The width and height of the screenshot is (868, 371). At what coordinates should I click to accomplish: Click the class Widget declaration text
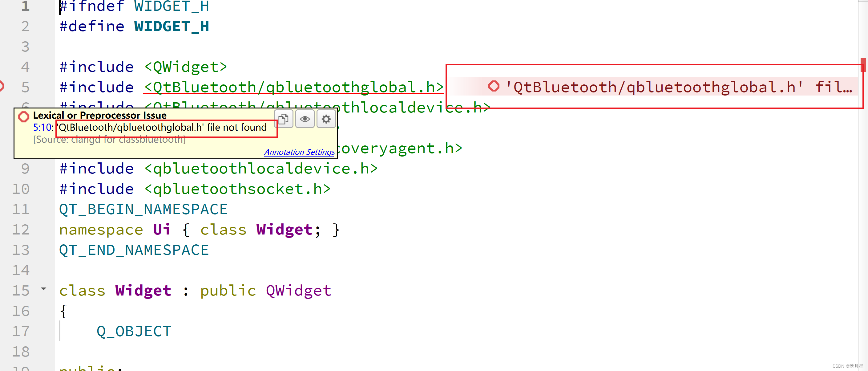(115, 290)
